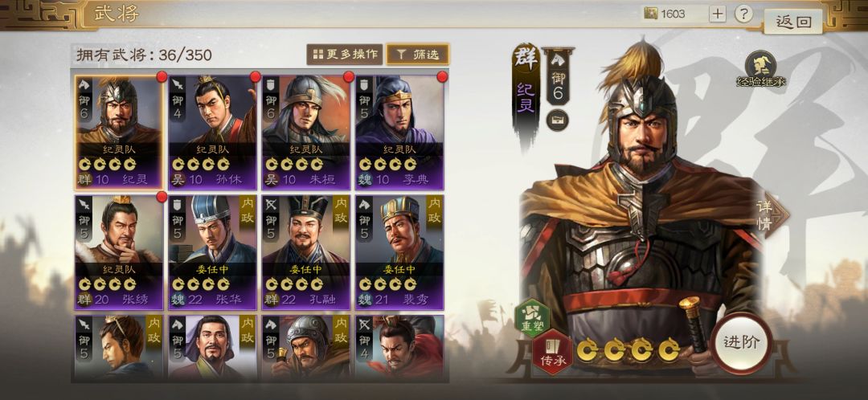Select the 张华 general card
Viewport: 868px width, 400px height.
tap(212, 252)
